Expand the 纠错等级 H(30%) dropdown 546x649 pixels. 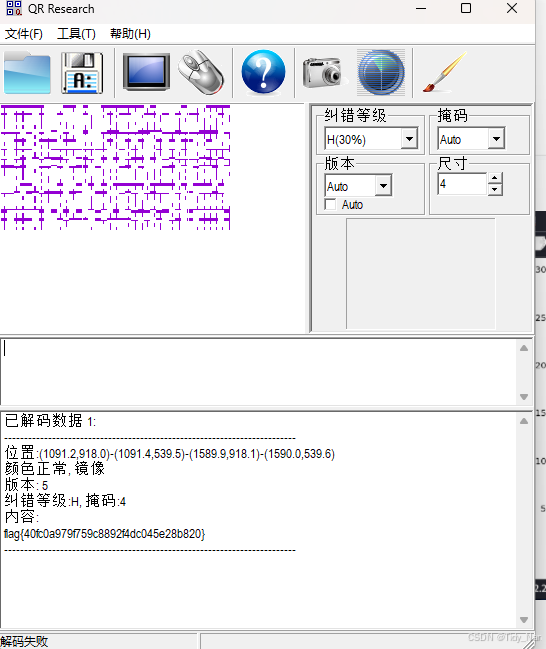409,139
